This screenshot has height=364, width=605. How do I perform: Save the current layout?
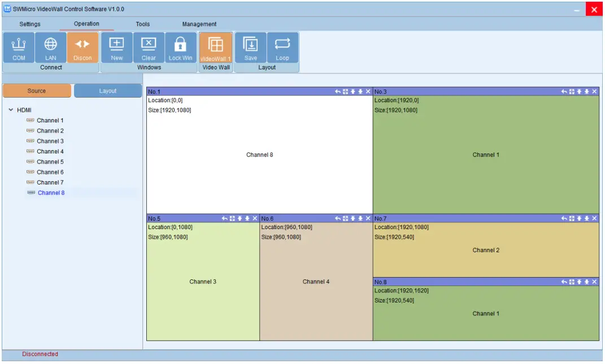pyautogui.click(x=251, y=47)
